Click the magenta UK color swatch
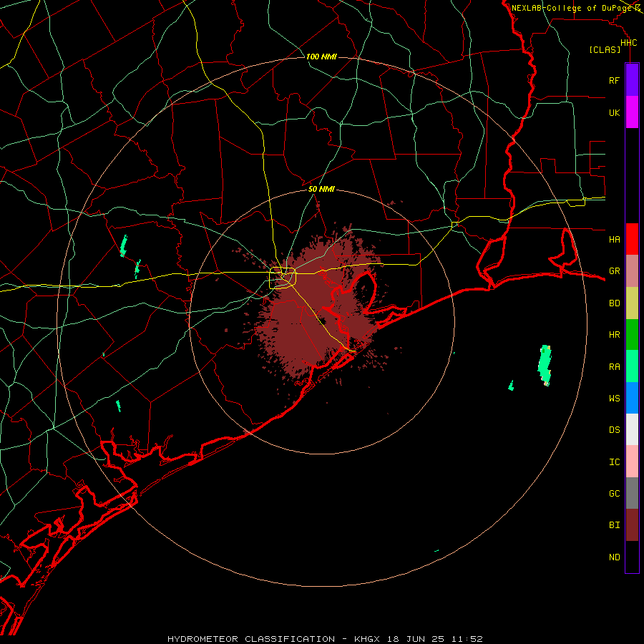 click(632, 112)
